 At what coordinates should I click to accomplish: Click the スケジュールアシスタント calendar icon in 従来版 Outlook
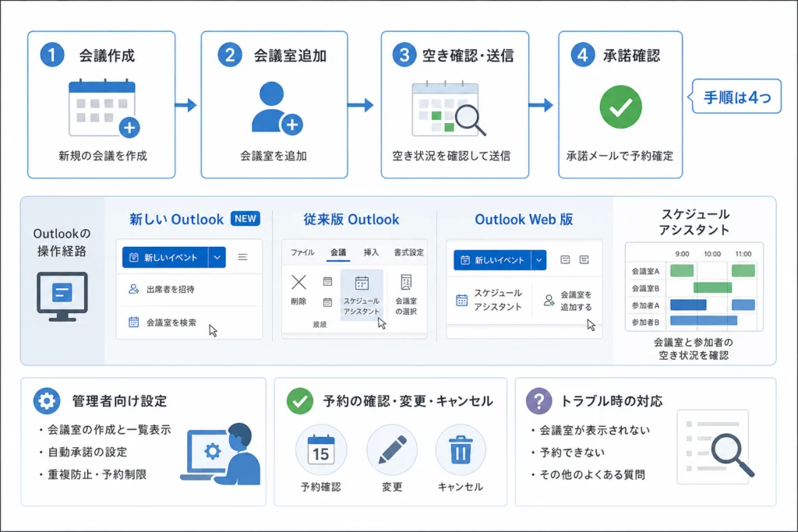coord(362,283)
